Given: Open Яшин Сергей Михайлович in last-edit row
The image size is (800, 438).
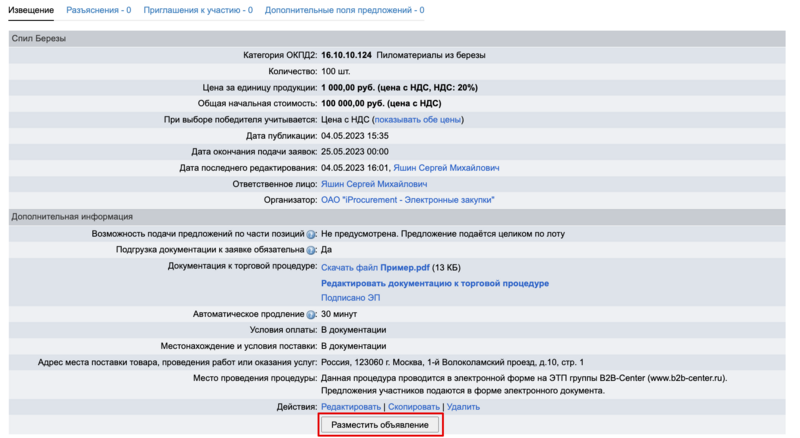Looking at the screenshot, I should point(446,168).
